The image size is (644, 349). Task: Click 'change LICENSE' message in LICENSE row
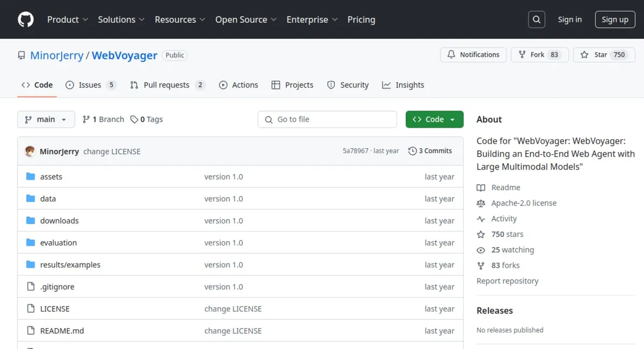point(233,309)
